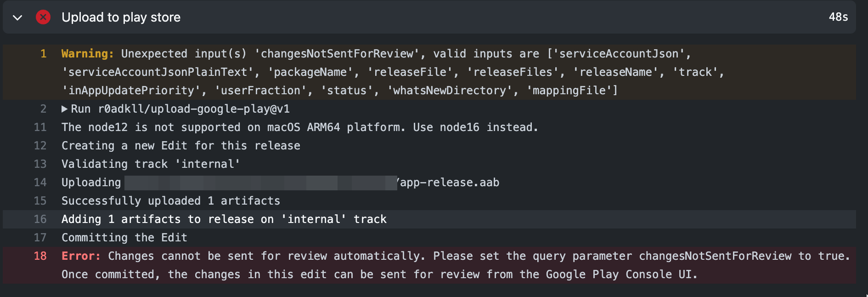Click the Validating track 'internal' log line
This screenshot has height=297, width=868.
click(150, 164)
